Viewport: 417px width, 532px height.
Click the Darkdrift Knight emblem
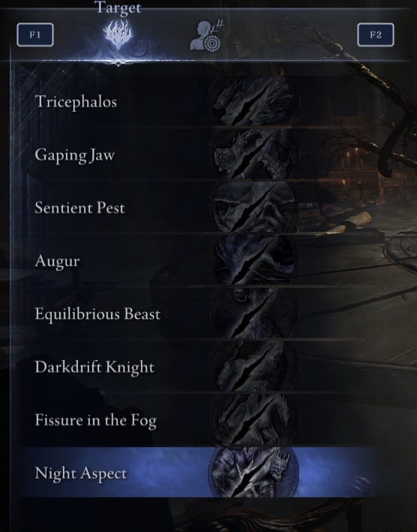253,366
